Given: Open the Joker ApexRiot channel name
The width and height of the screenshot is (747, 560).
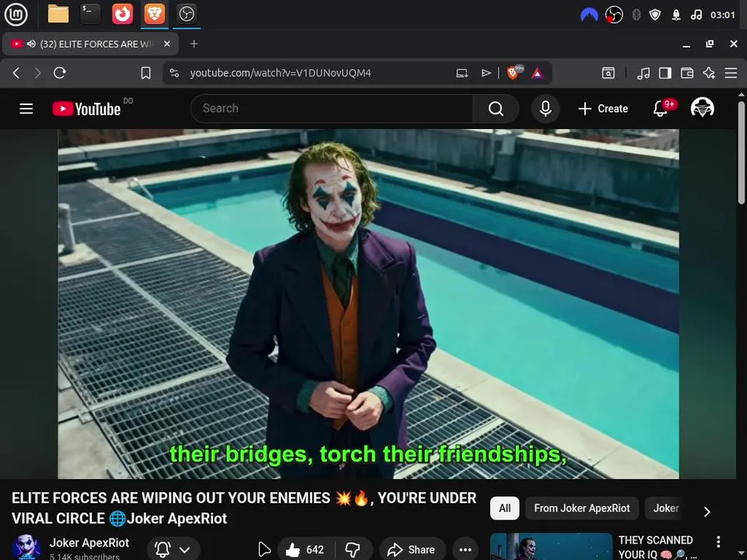Looking at the screenshot, I should click(x=89, y=543).
